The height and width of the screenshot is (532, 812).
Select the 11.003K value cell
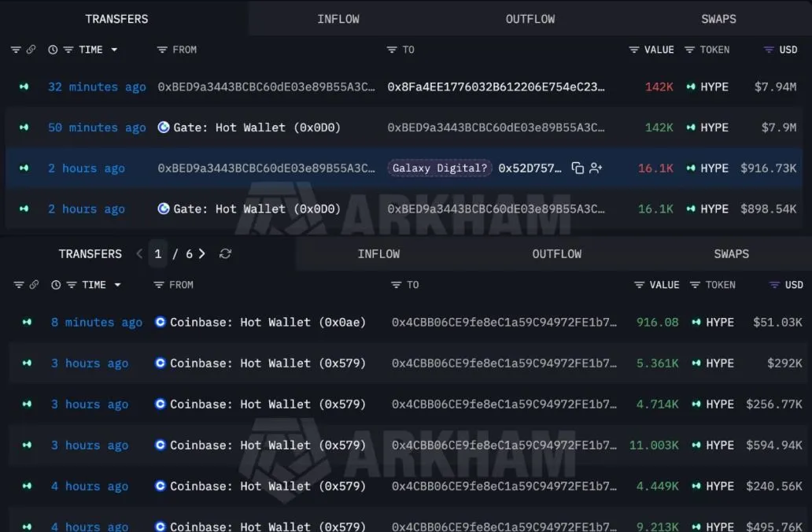pyautogui.click(x=654, y=445)
